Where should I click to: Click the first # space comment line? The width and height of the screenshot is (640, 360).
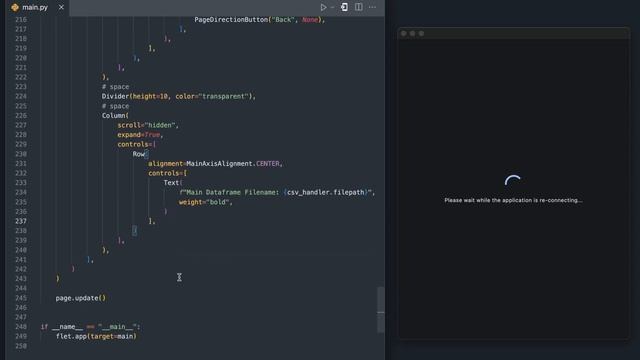coord(115,87)
